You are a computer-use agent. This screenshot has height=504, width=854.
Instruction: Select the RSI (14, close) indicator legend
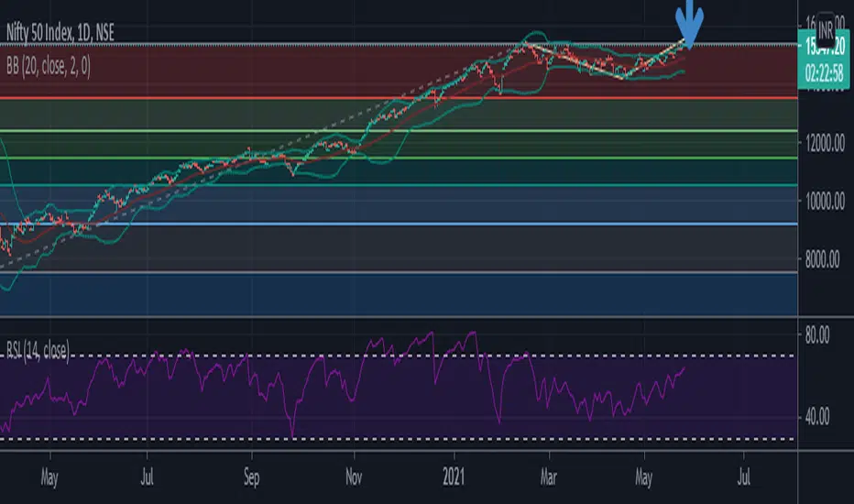[x=38, y=350]
